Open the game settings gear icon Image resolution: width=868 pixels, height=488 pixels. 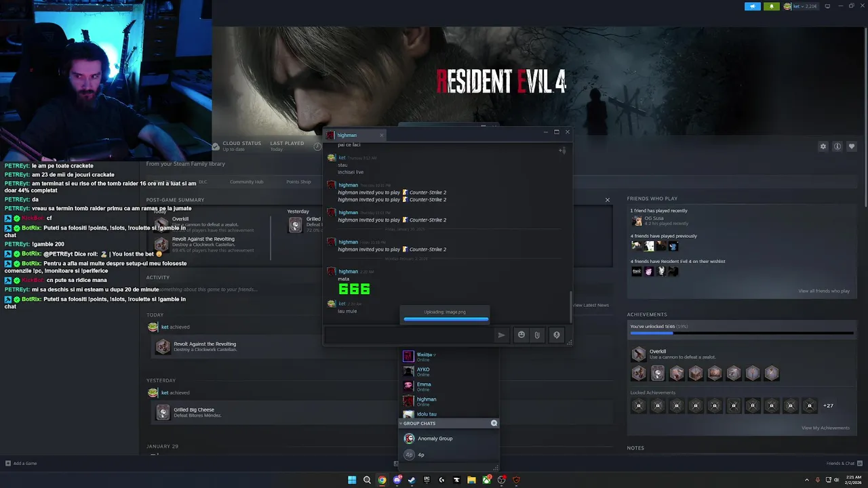(x=823, y=146)
